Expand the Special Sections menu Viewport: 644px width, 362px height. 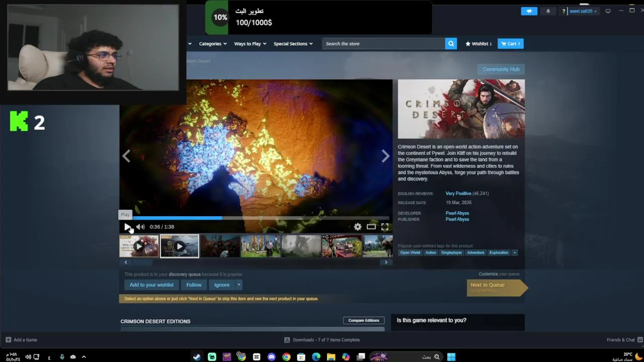293,44
